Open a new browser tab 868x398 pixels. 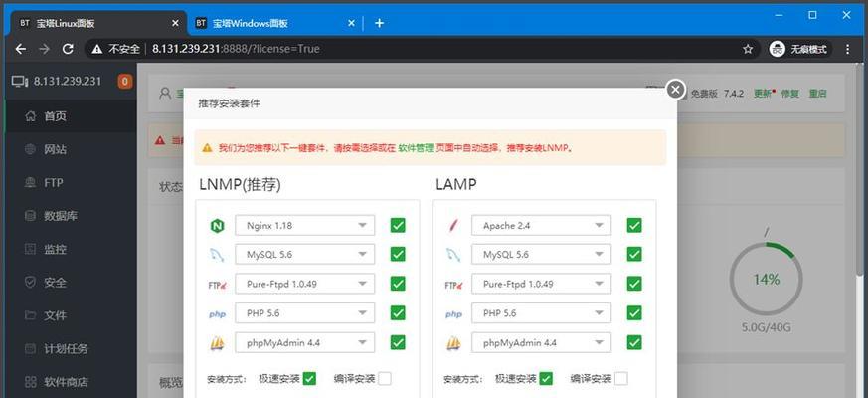(x=379, y=23)
